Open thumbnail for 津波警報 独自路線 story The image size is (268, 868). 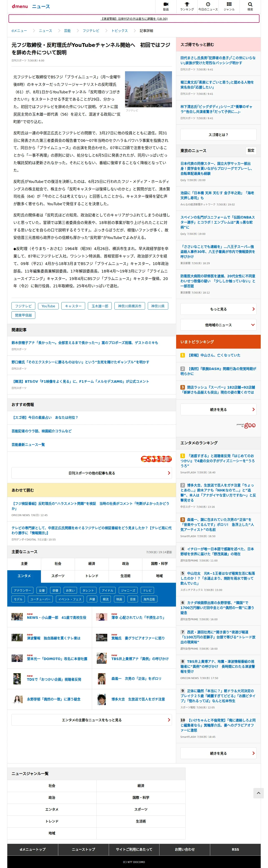click(x=17, y=638)
